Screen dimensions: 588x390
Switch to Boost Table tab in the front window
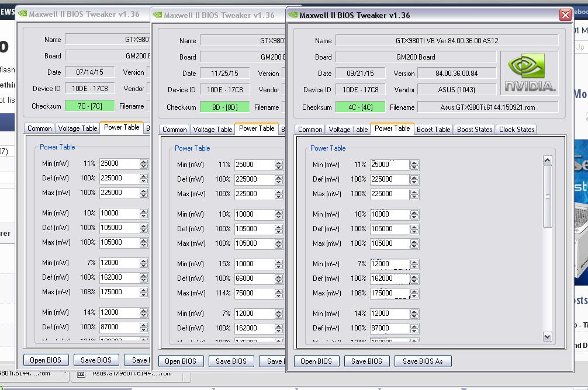[433, 130]
